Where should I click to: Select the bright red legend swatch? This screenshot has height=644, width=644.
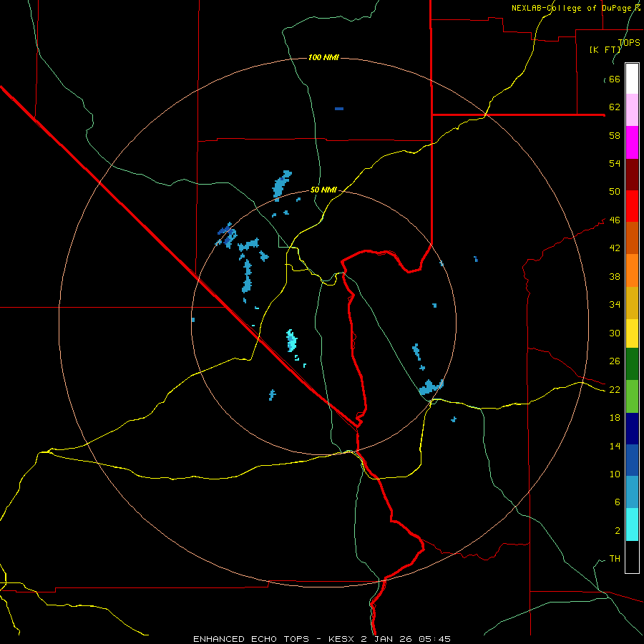(632, 206)
